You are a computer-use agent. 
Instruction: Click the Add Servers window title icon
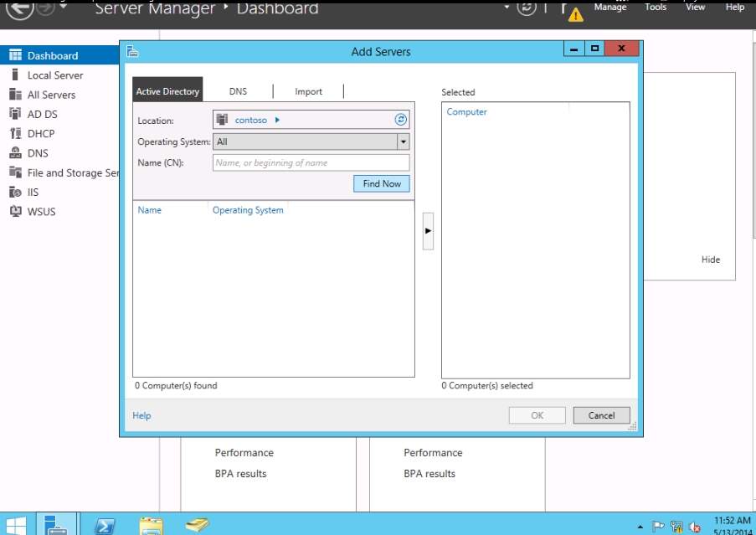[x=132, y=51]
